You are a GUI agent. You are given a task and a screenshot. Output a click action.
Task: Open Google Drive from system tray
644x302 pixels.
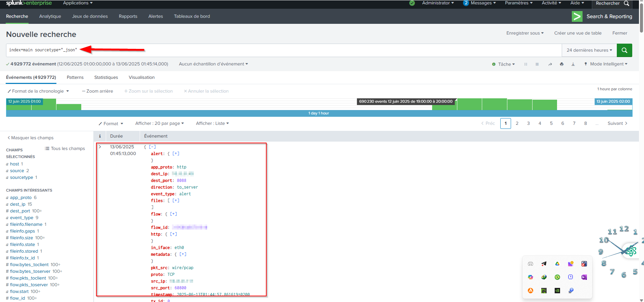pos(557,264)
